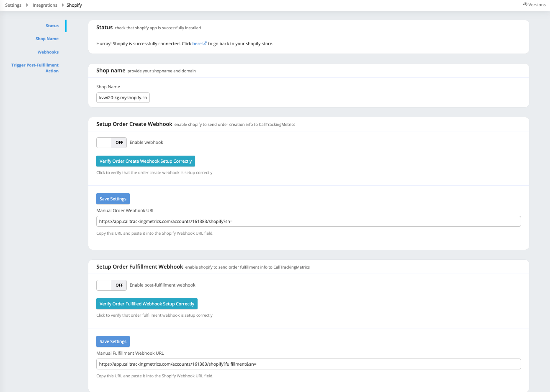Viewport: 550px width, 392px height.
Task: Click the chevron arrow after Settings breadcrumb
Action: [27, 5]
